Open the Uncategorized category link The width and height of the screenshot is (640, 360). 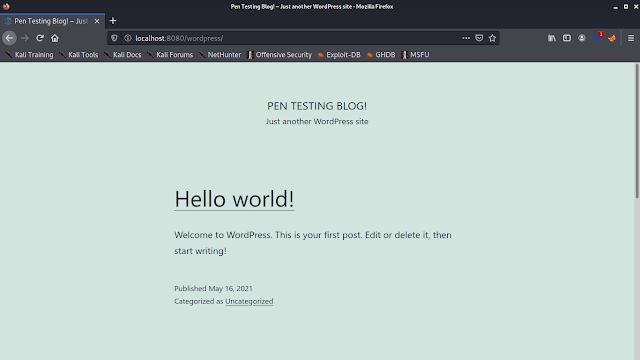tap(249, 301)
